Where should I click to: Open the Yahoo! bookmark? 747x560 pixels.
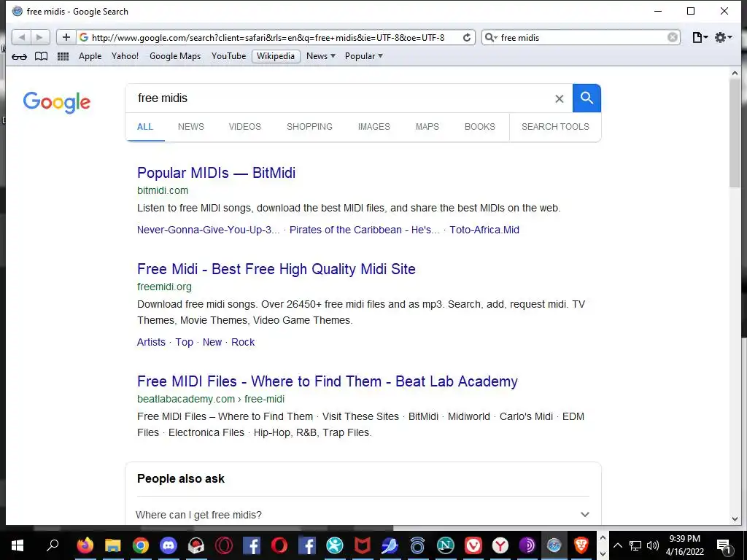coord(125,56)
